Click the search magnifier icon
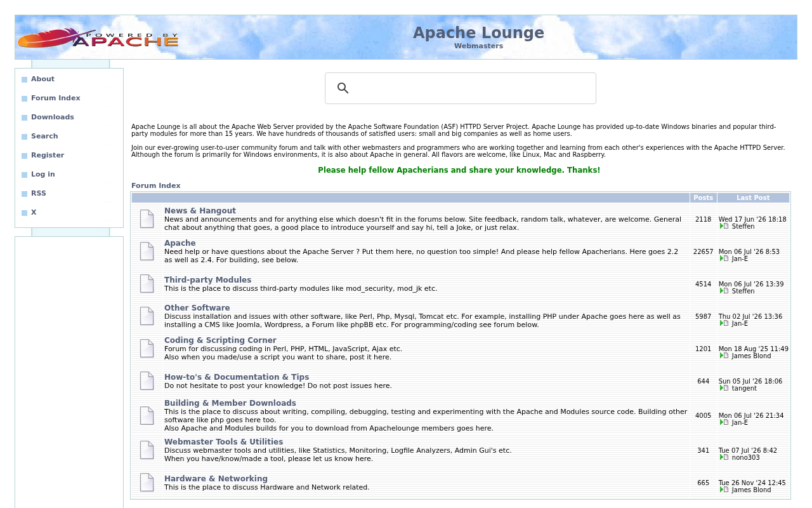This screenshot has height=508, width=812. click(343, 88)
